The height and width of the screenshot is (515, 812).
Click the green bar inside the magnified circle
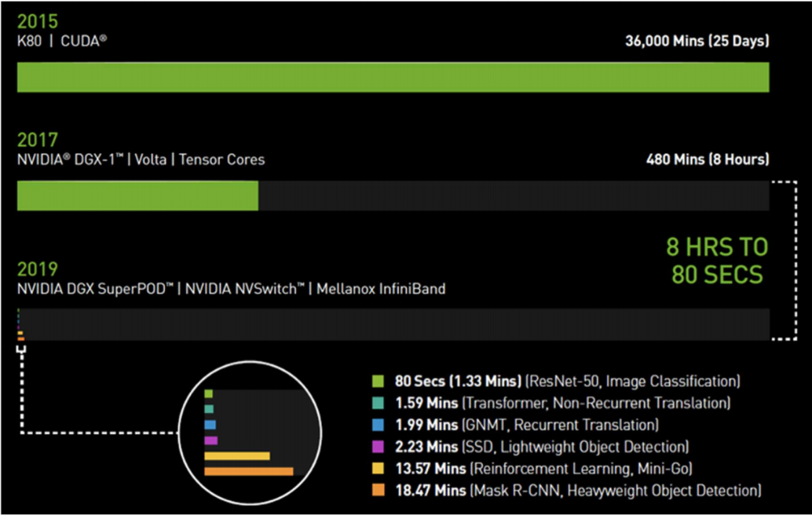(208, 394)
